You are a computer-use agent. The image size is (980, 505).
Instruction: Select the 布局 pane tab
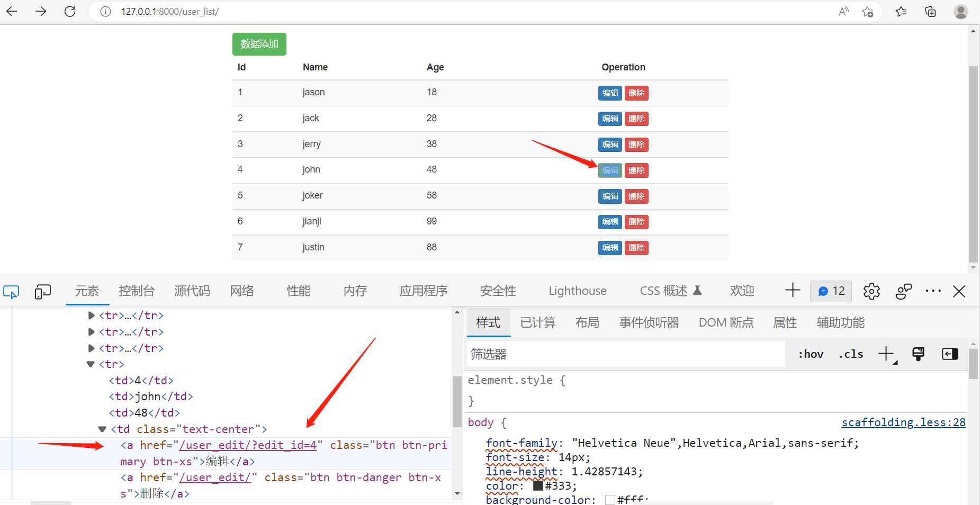point(587,323)
